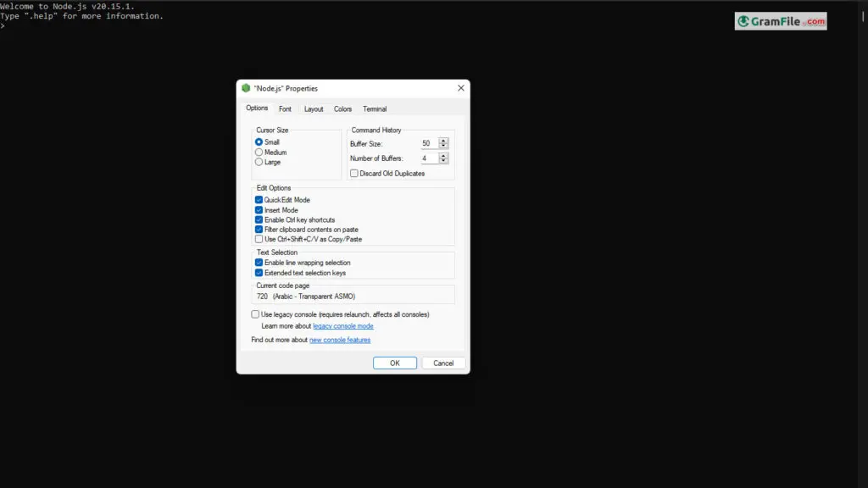Image resolution: width=868 pixels, height=488 pixels.
Task: Open the Colors tab
Action: [342, 109]
